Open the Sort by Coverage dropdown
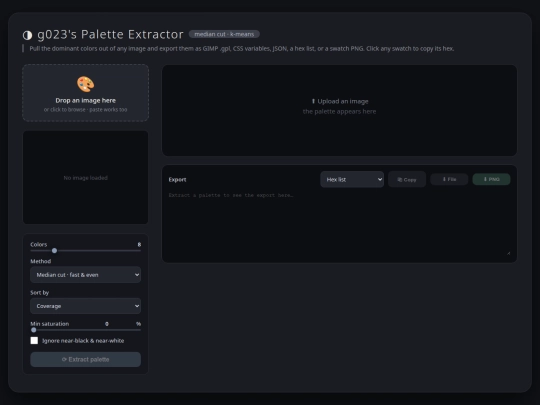 pyautogui.click(x=85, y=306)
